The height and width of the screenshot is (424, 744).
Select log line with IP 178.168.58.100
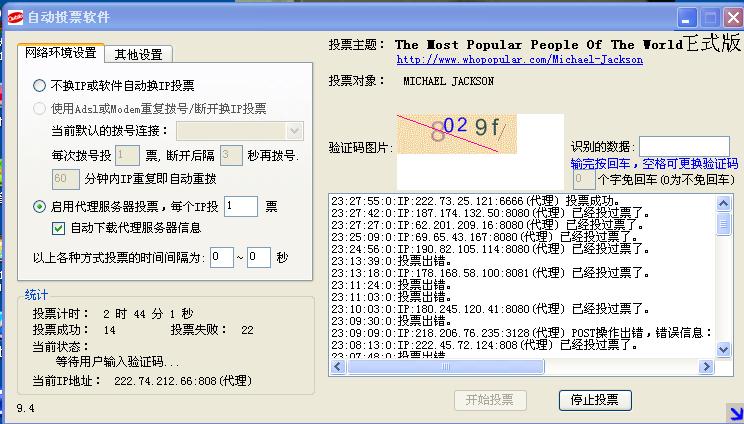491,273
